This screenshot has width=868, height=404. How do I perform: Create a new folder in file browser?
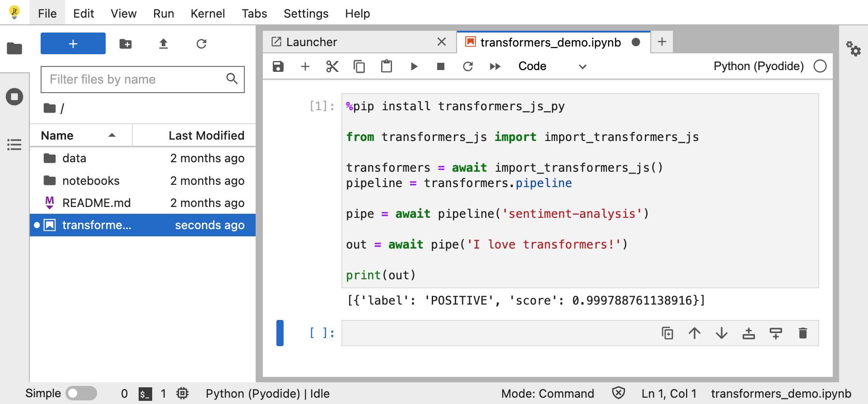tap(126, 44)
